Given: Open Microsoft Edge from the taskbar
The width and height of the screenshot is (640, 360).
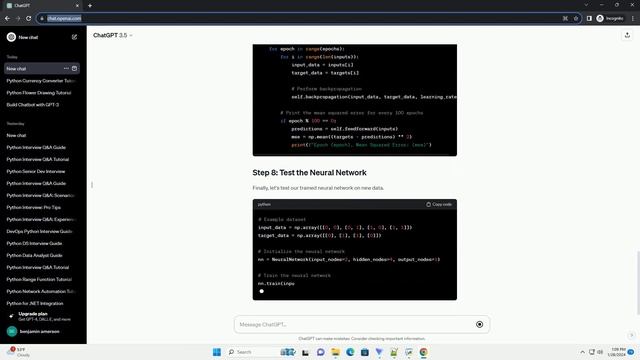Looking at the screenshot, I should [x=350, y=352].
